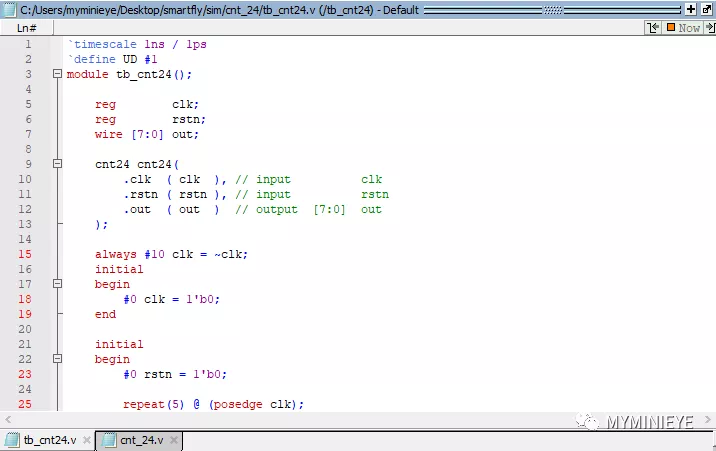716x451 pixels.
Task: Click the 'always #10 clk = ~clk;' line
Action: tap(171, 254)
